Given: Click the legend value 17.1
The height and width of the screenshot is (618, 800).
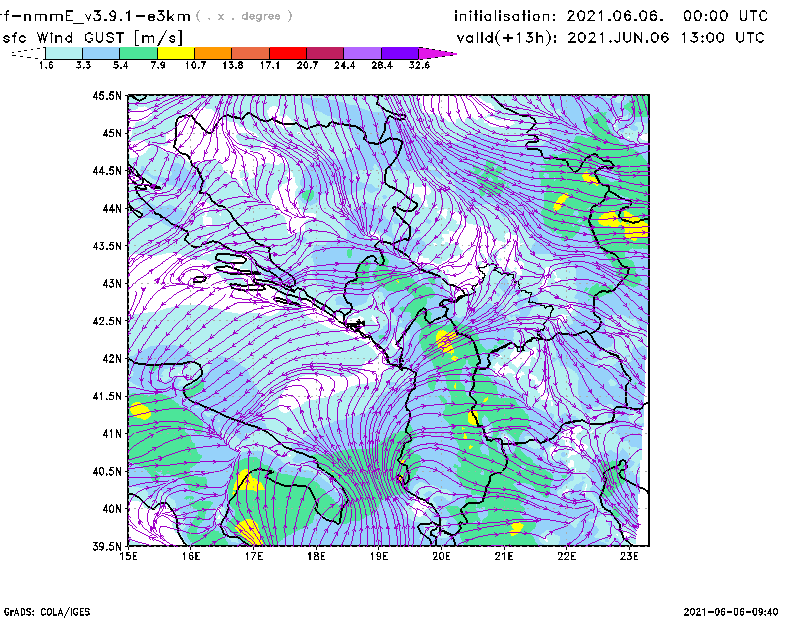Looking at the screenshot, I should [x=270, y=65].
